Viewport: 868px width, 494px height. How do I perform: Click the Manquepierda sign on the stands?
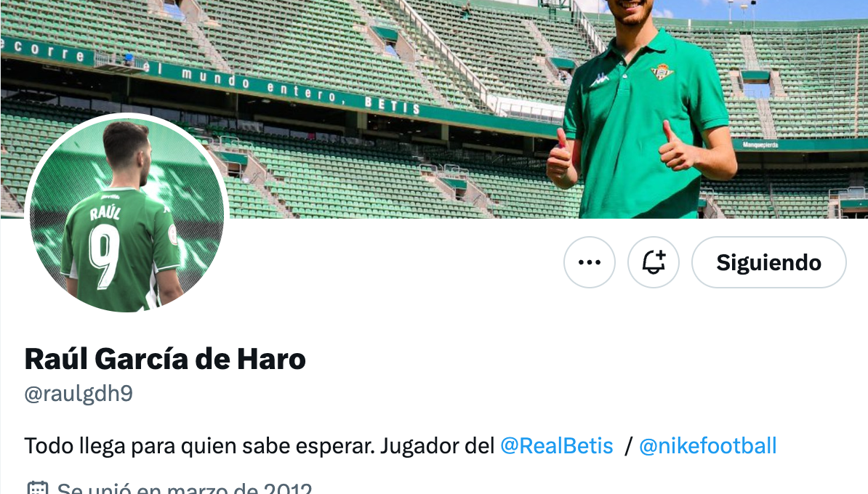click(x=760, y=145)
